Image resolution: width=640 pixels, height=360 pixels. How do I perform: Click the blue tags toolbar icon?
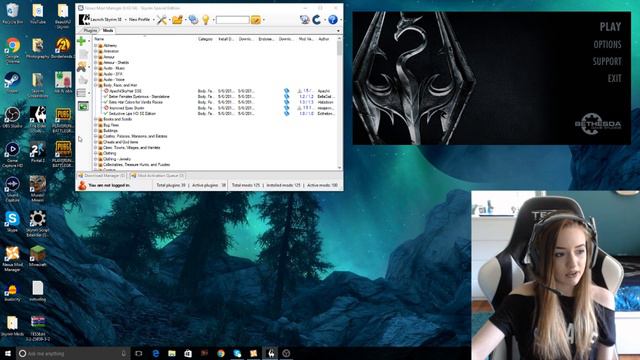[x=193, y=20]
